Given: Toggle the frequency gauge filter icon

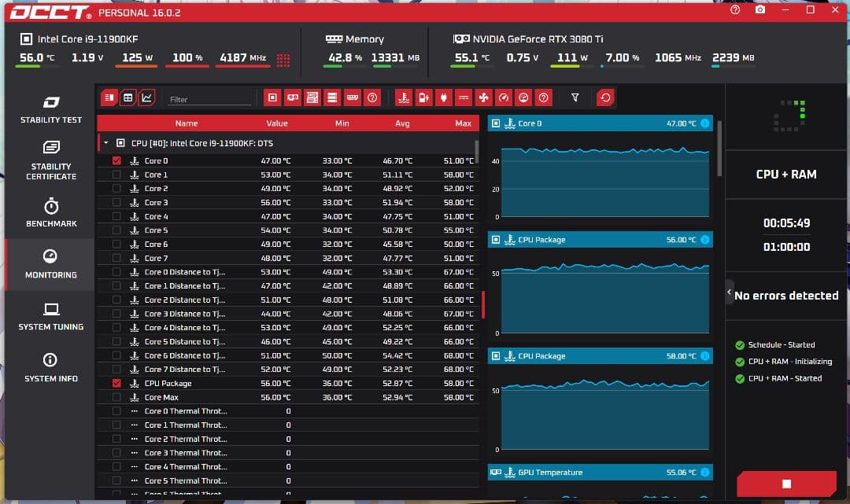Looking at the screenshot, I should (x=504, y=98).
